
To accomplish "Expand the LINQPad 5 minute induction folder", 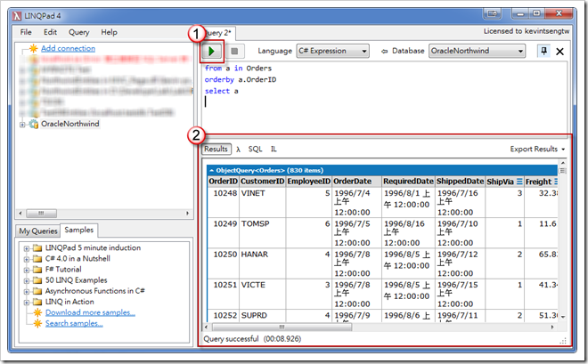I will click(x=27, y=248).
